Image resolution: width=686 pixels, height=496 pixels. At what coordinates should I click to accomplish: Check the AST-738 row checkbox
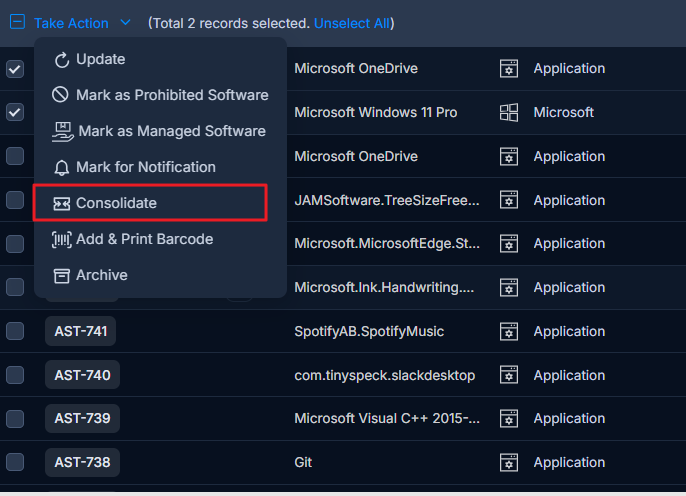click(15, 462)
